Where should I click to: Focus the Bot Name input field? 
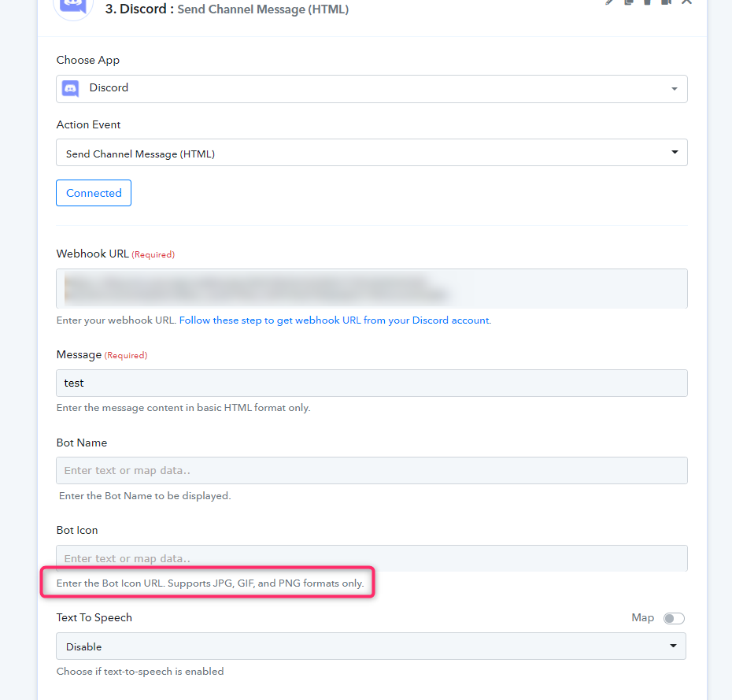(x=372, y=470)
